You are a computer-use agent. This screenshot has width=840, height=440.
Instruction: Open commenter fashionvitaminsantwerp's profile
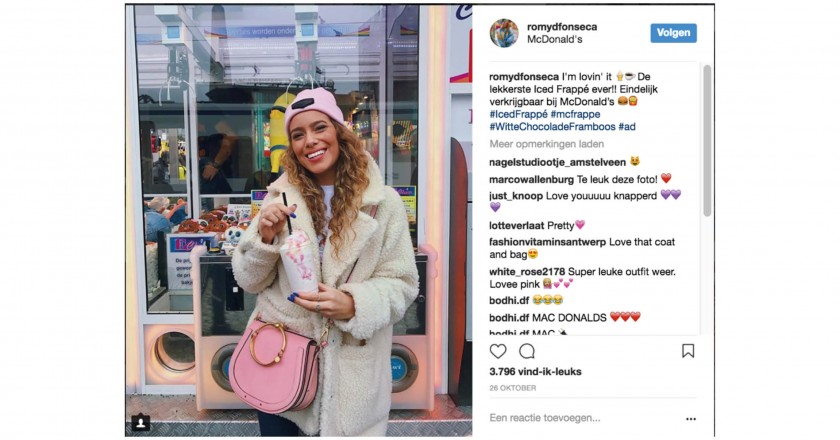click(x=548, y=242)
